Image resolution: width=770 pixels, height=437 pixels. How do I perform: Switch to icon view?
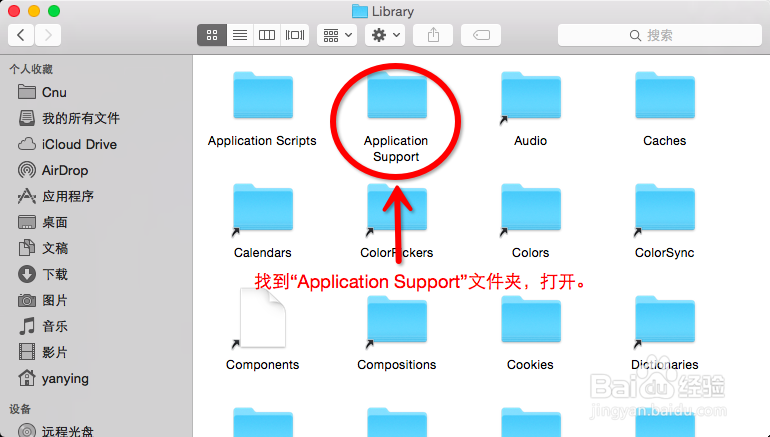pyautogui.click(x=212, y=35)
